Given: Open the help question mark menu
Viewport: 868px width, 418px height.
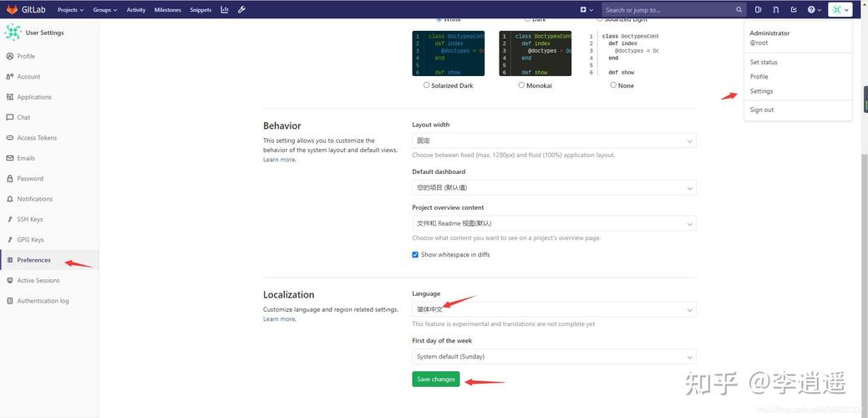Looking at the screenshot, I should pyautogui.click(x=813, y=10).
